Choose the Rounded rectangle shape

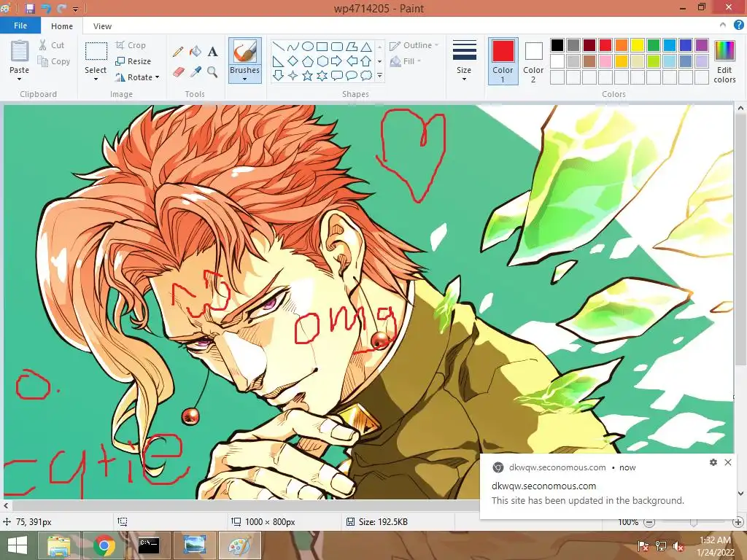(x=337, y=46)
